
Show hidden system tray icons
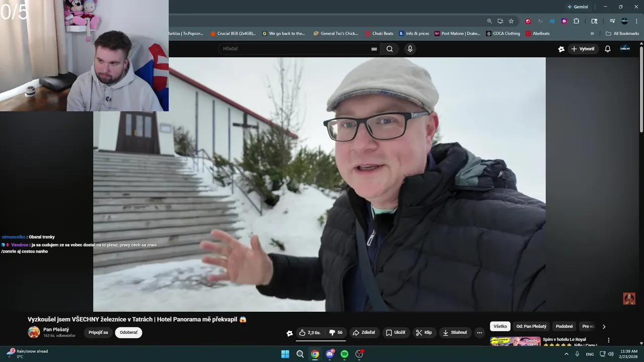tap(567, 354)
